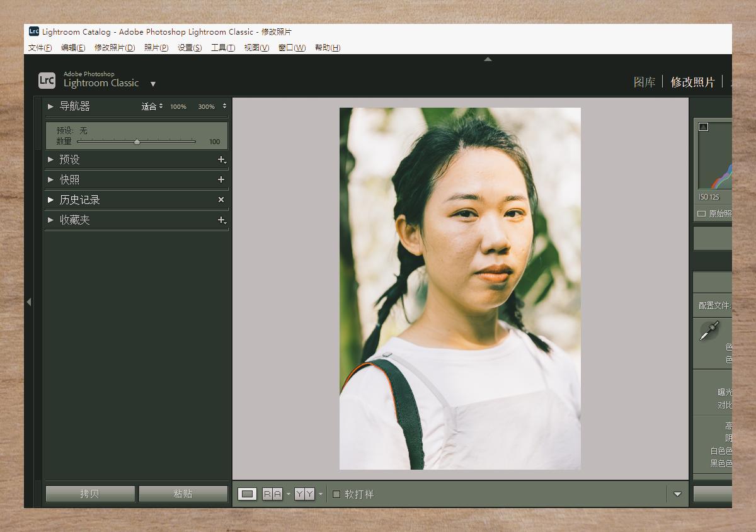Viewport: 756px width, 532px height.
Task: Click the plus icon on 收藏夹 panel
Action: point(222,220)
